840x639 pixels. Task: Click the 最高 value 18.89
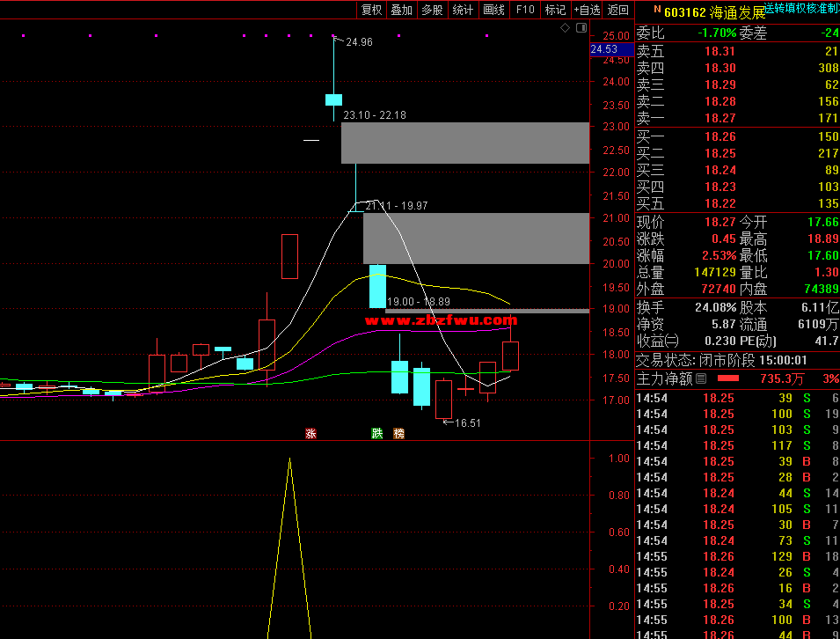823,239
